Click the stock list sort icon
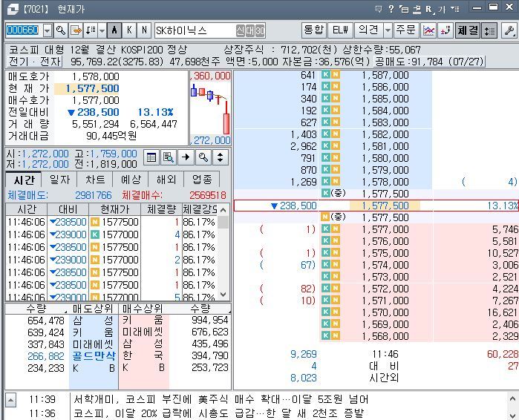 91,30
